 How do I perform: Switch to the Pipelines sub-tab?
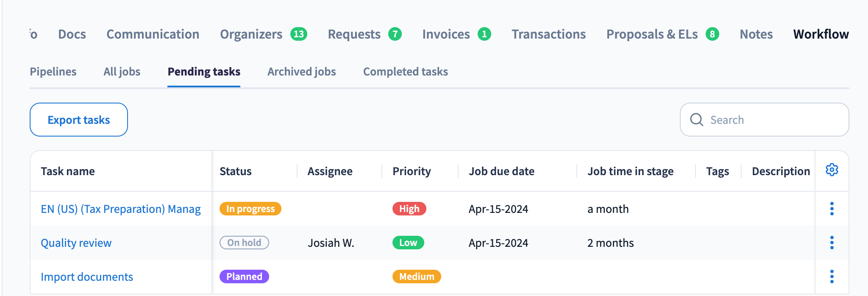53,72
